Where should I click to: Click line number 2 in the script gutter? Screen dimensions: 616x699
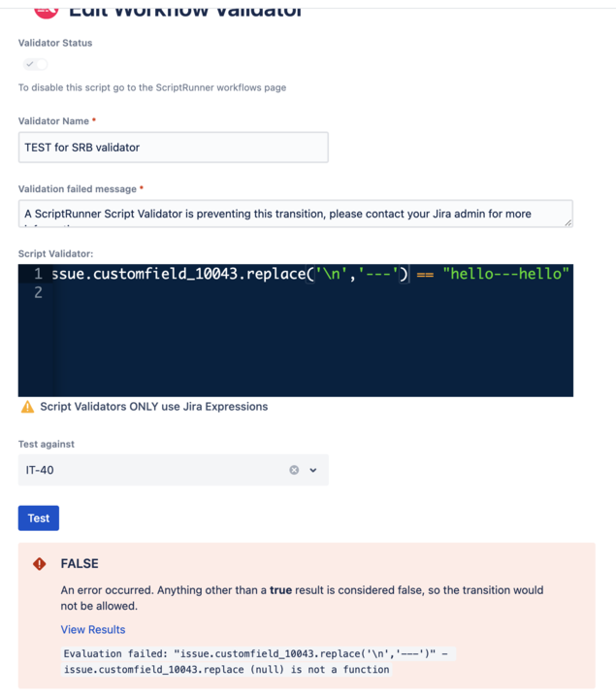[x=38, y=293]
